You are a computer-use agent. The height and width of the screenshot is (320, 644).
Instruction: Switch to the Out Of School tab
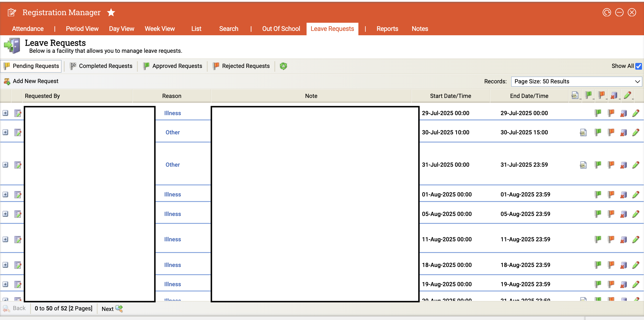point(281,29)
